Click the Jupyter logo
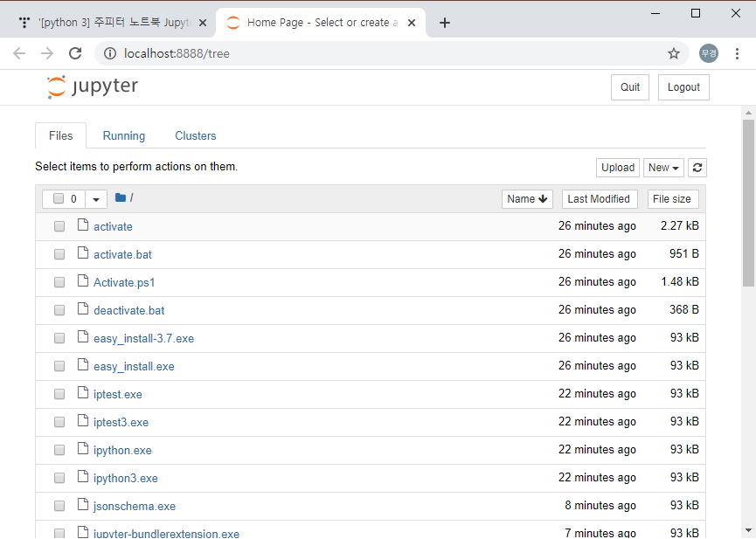This screenshot has height=539, width=756. [93, 86]
